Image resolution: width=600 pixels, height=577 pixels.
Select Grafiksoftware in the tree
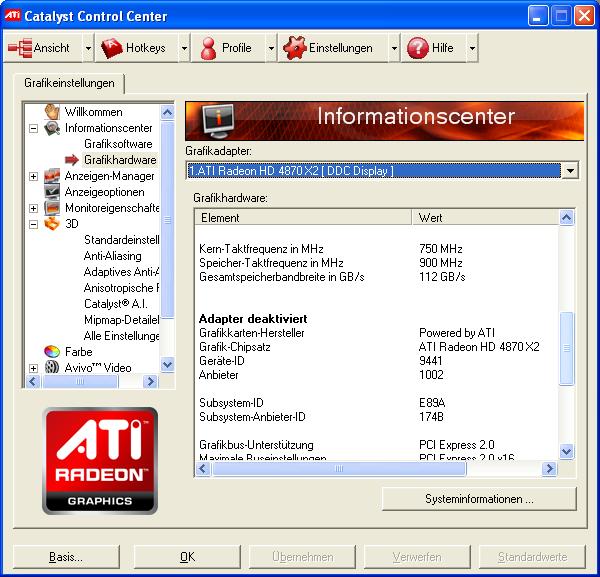coord(118,144)
